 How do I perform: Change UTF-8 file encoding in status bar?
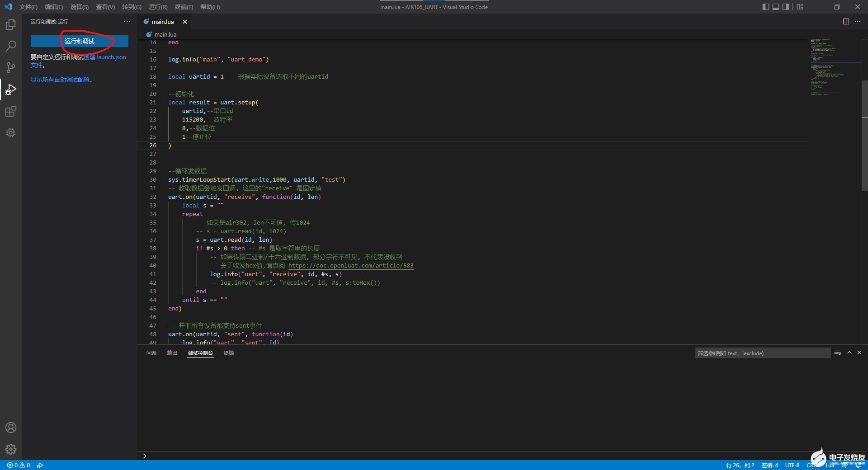coord(792,465)
